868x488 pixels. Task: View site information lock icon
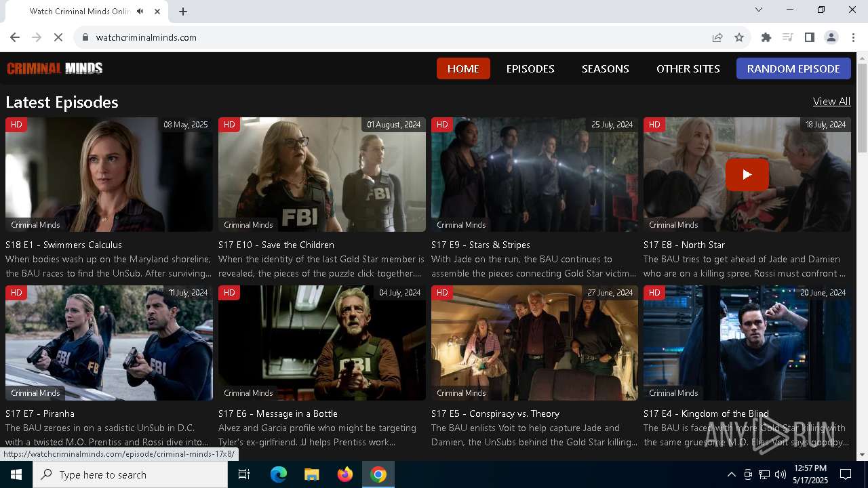[85, 37]
